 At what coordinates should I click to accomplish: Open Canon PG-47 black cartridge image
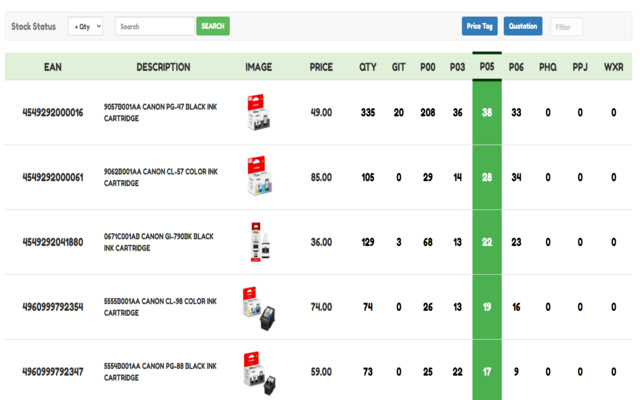pos(257,112)
